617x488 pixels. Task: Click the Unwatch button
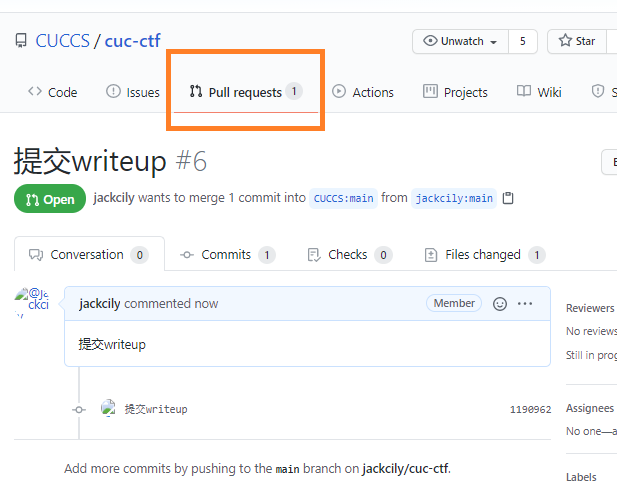point(460,41)
